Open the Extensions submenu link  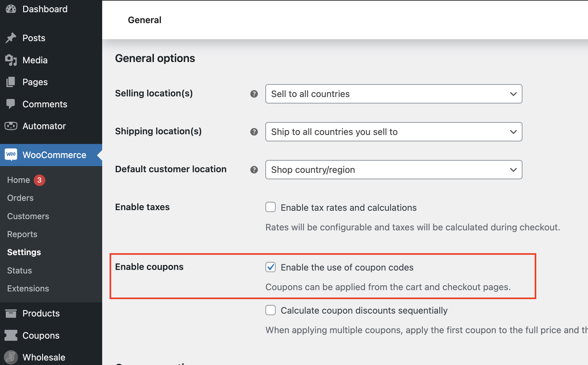tap(28, 289)
